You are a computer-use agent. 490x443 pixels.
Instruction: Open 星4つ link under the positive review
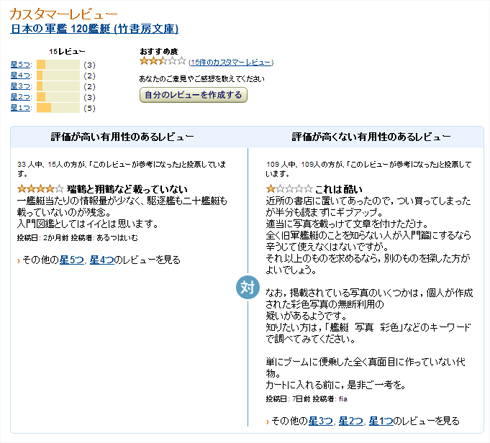102,260
